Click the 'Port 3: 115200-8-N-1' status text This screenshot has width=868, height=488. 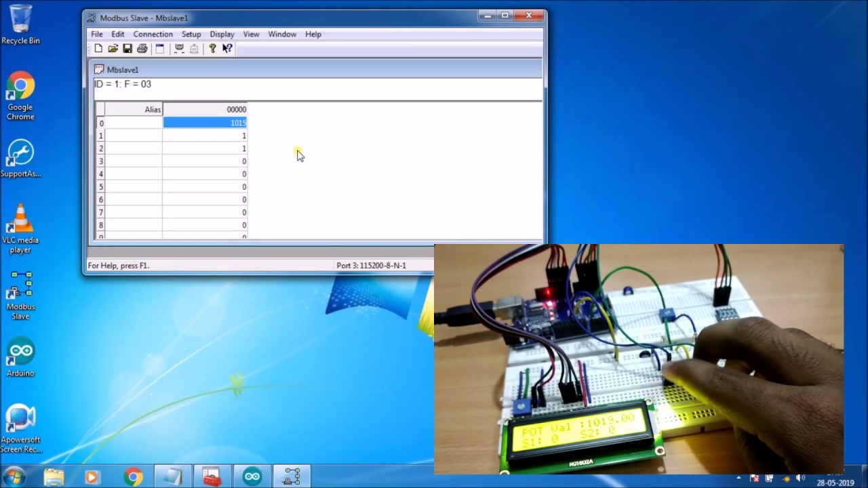(x=371, y=266)
